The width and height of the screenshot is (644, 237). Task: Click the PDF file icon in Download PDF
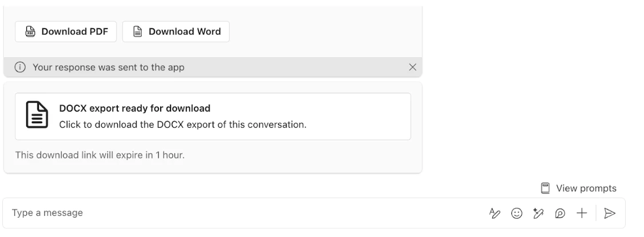30,31
